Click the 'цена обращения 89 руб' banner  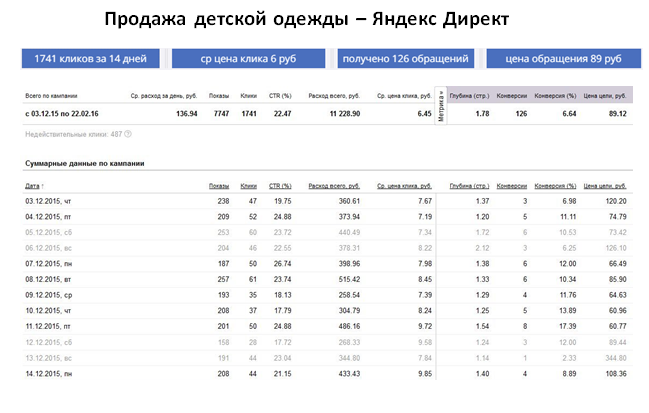click(563, 59)
